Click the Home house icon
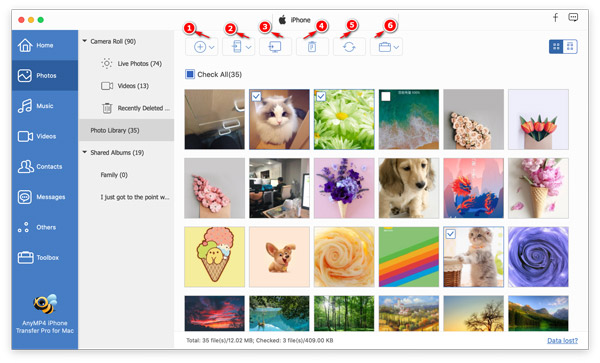600x363 pixels. pos(25,45)
